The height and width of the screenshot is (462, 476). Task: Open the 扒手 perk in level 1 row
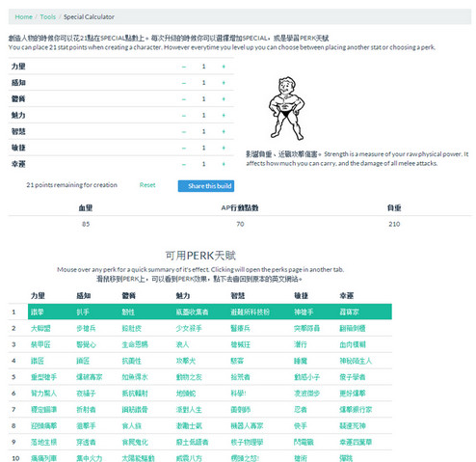[83, 312]
